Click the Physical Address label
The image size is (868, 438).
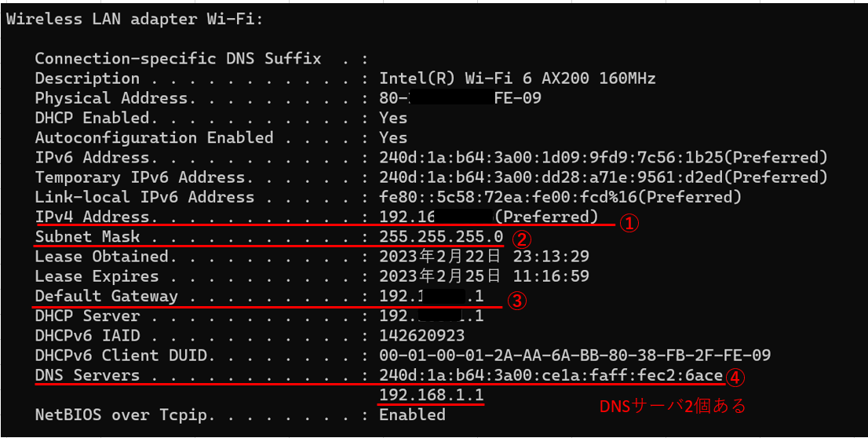(x=111, y=98)
